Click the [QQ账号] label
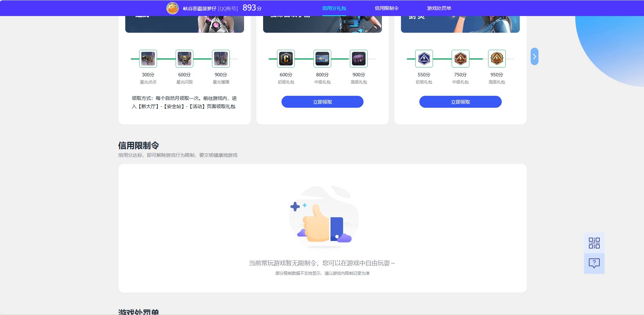The image size is (644, 315). (x=228, y=9)
